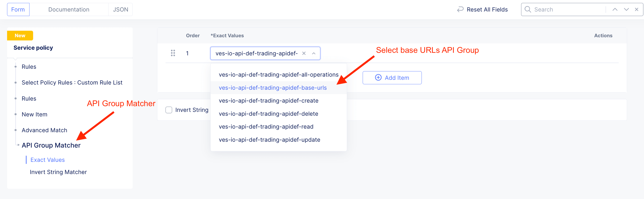Click the plus icon in Add Item
This screenshot has height=199, width=644.
pyautogui.click(x=378, y=78)
